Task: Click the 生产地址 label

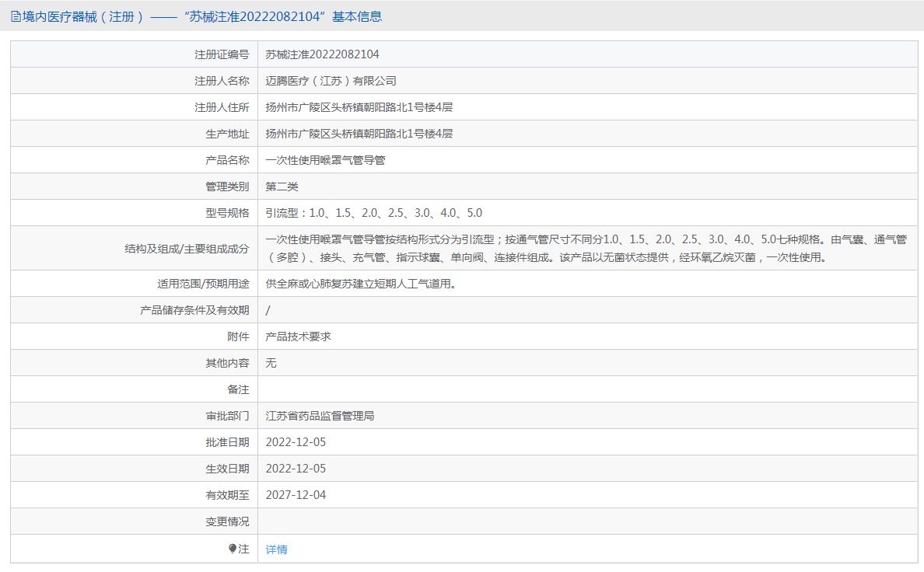Action: pos(227,134)
